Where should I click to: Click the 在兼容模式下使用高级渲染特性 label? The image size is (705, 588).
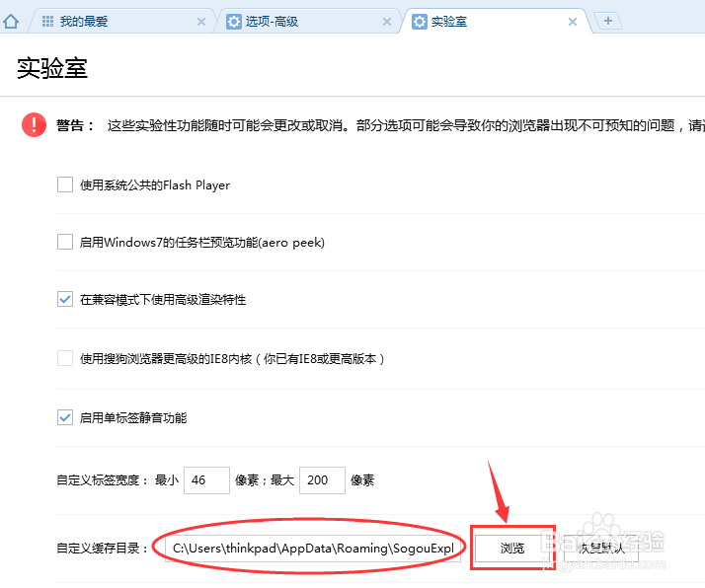(x=163, y=299)
